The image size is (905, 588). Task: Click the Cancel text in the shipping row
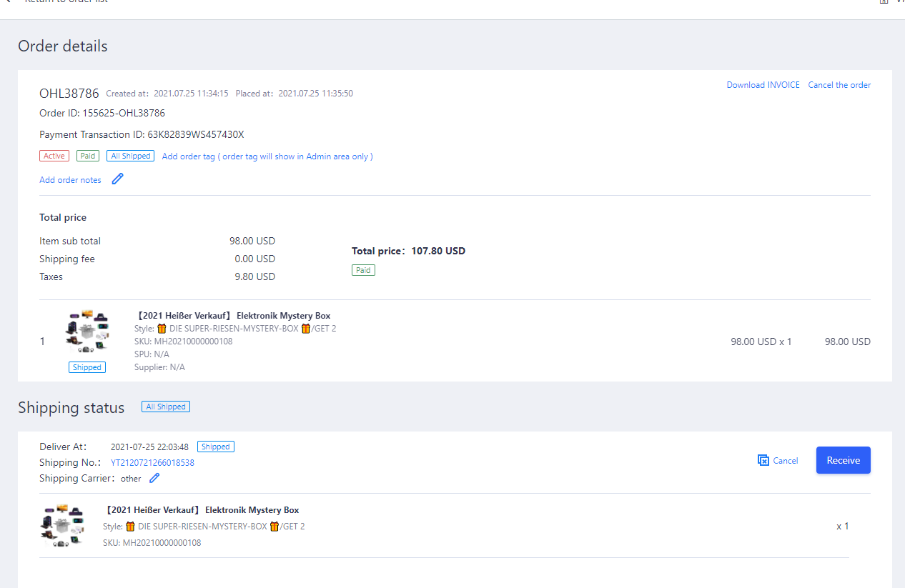(785, 461)
